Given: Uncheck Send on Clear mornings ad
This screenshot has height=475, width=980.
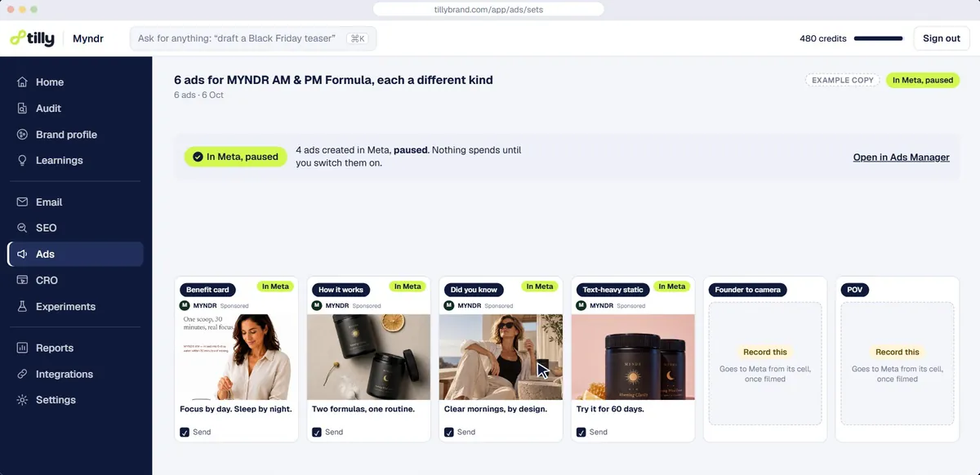Looking at the screenshot, I should pos(449,432).
